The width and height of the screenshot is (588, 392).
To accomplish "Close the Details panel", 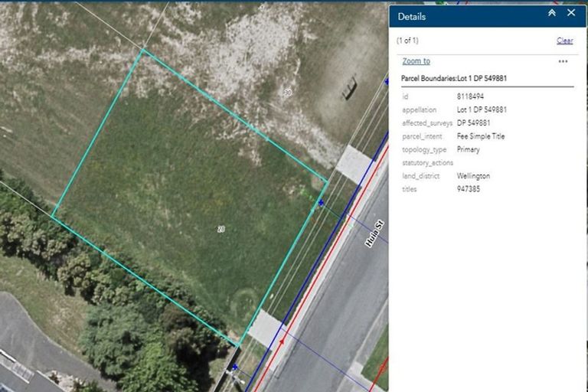I will [571, 13].
